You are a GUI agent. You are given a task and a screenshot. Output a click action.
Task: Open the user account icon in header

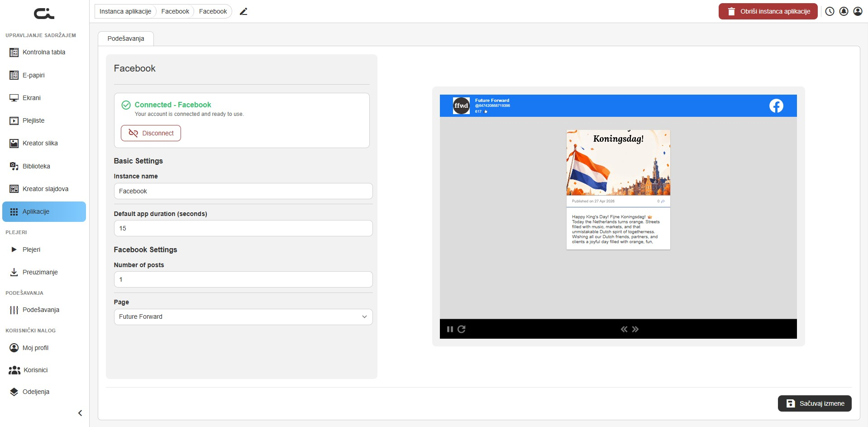pos(858,11)
